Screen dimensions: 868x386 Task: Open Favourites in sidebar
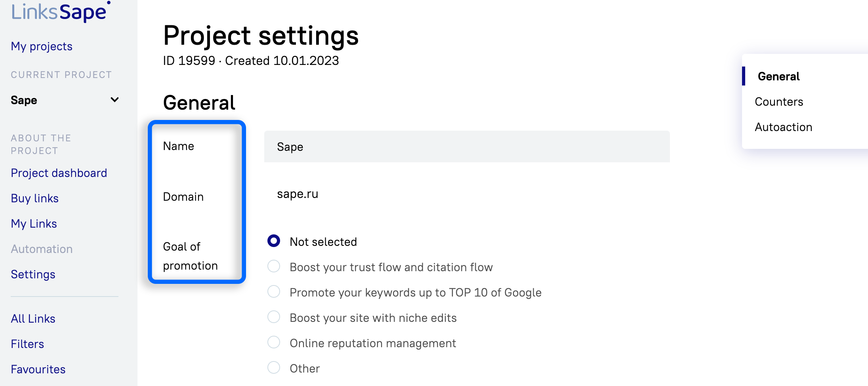pyautogui.click(x=38, y=369)
